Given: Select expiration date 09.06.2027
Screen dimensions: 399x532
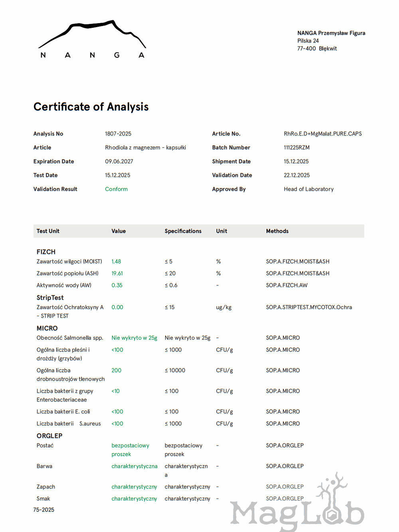Looking at the screenshot, I should [119, 162].
